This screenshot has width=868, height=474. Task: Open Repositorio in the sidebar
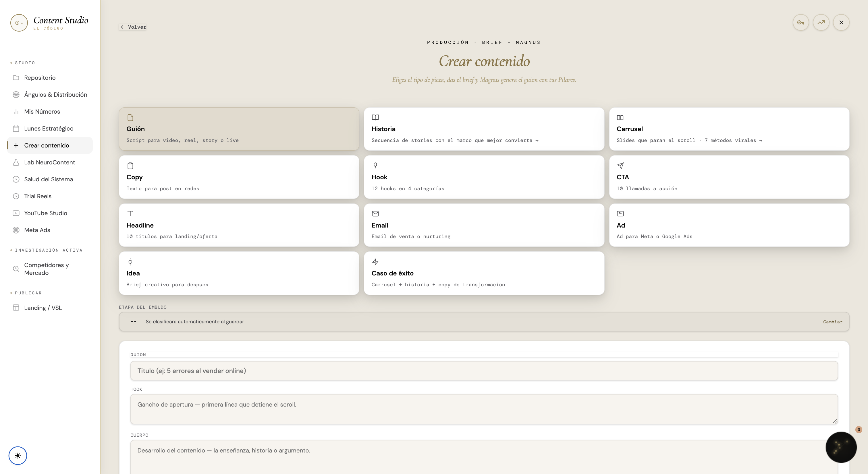click(x=50, y=78)
